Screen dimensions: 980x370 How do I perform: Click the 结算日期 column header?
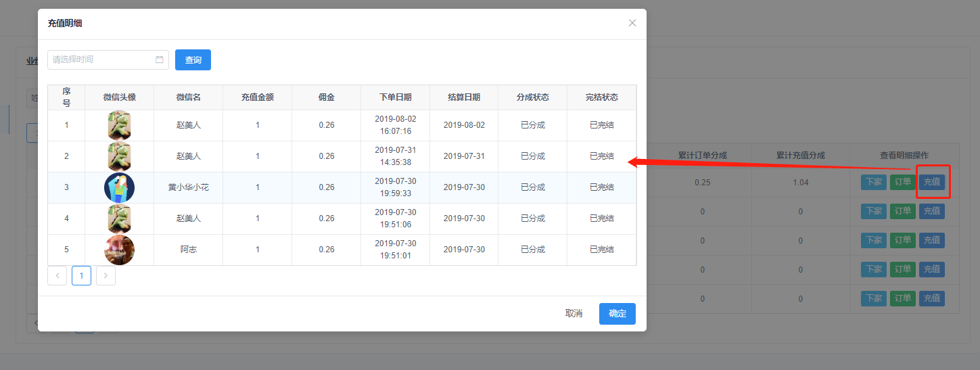click(x=464, y=97)
